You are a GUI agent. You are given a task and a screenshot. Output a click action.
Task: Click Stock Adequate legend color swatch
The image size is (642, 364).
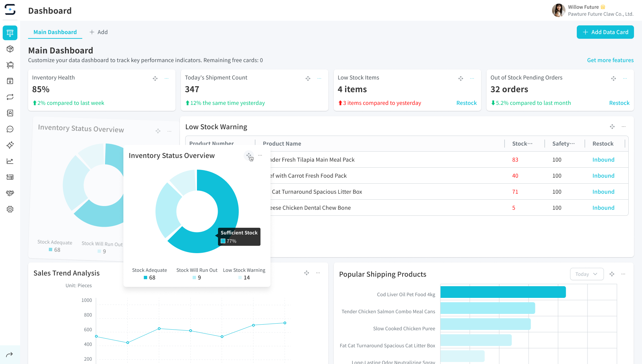coord(145,278)
